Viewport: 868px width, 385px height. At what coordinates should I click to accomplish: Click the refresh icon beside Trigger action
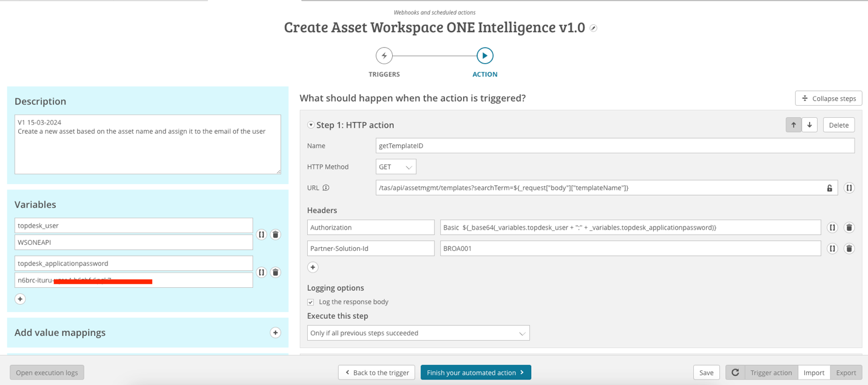[735, 372]
